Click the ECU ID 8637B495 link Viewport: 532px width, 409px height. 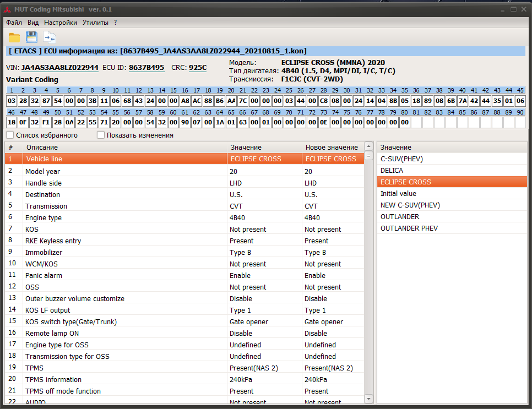coord(146,68)
